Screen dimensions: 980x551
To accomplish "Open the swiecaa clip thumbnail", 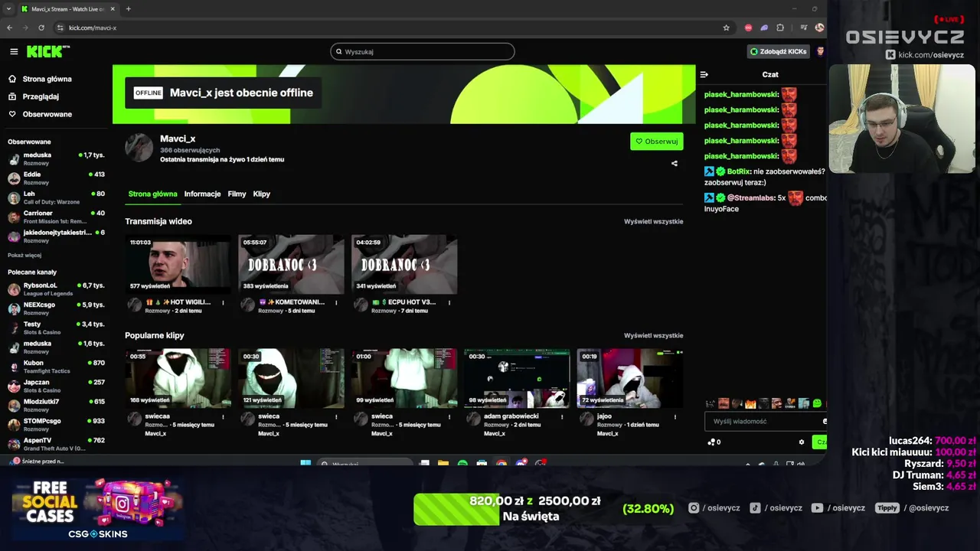I will pyautogui.click(x=178, y=378).
